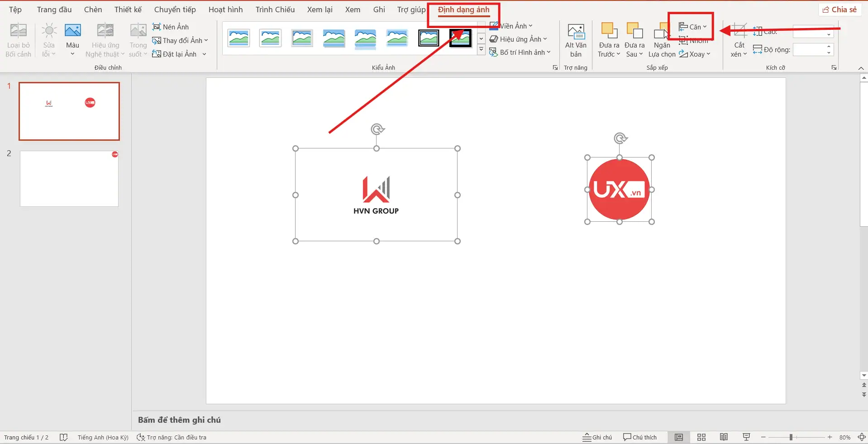This screenshot has width=868, height=444.
Task: Open Kích cỡ dialog launcher
Action: [x=834, y=67]
